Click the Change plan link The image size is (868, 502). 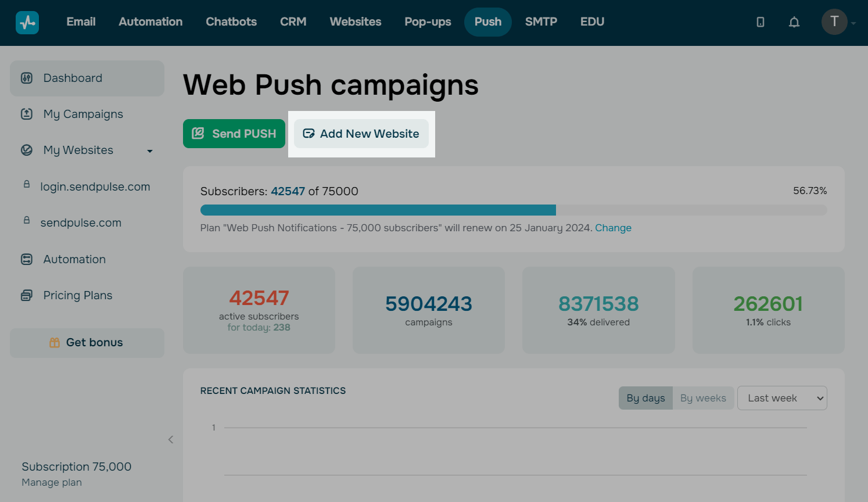[x=613, y=228]
